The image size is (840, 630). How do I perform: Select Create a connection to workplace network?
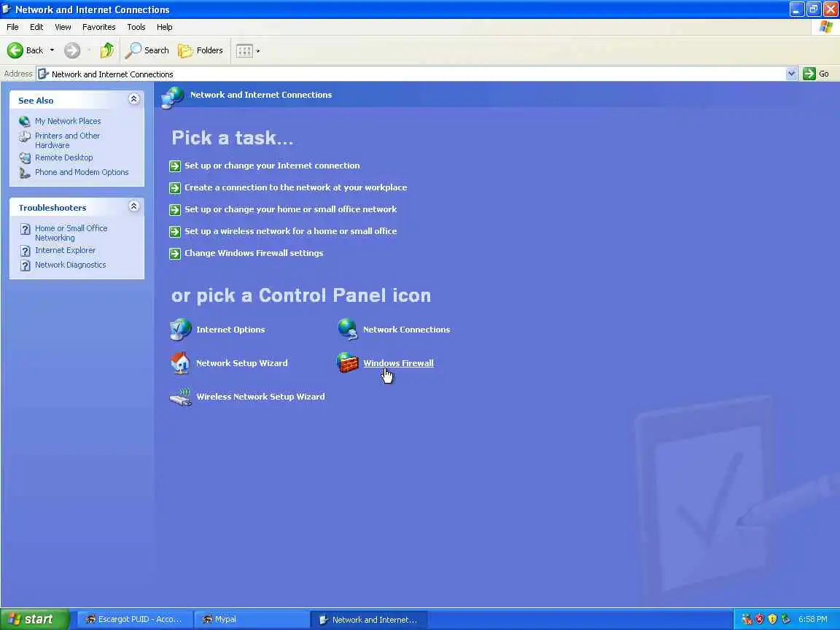pyautogui.click(x=296, y=187)
